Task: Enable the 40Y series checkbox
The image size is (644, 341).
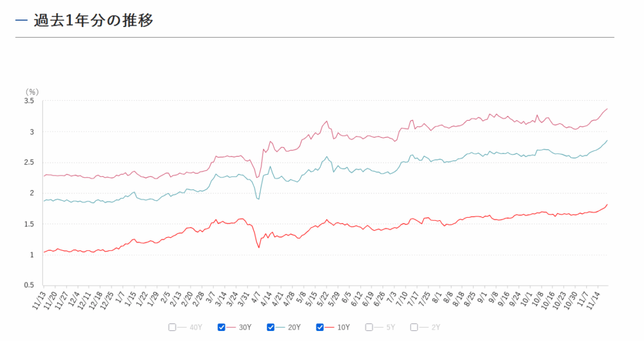Action: click(172, 327)
